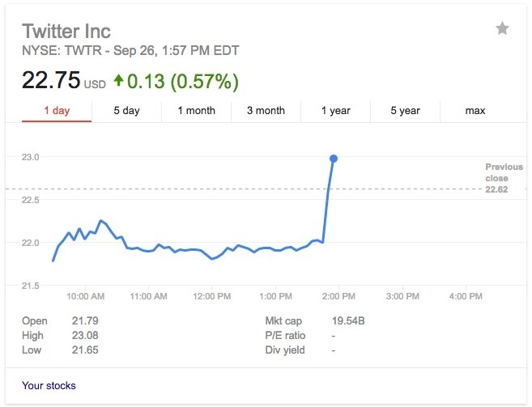Click the 12:00 PM axis label
Viewport: 532px width, 407px height.
coord(213,297)
